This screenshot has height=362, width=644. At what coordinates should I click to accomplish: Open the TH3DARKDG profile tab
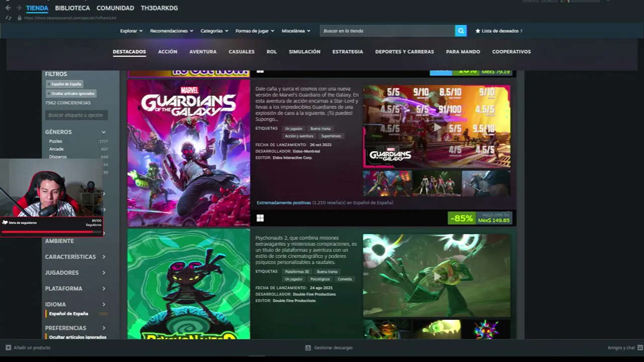pyautogui.click(x=159, y=8)
